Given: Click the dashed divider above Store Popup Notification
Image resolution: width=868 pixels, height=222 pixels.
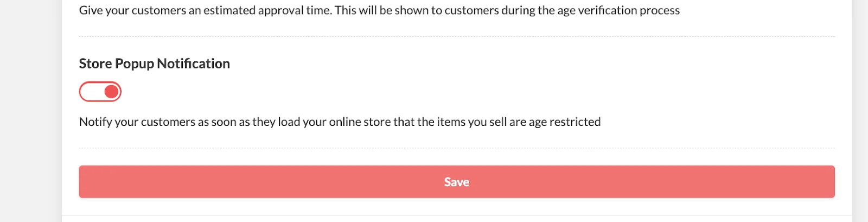Looking at the screenshot, I should 457,36.
